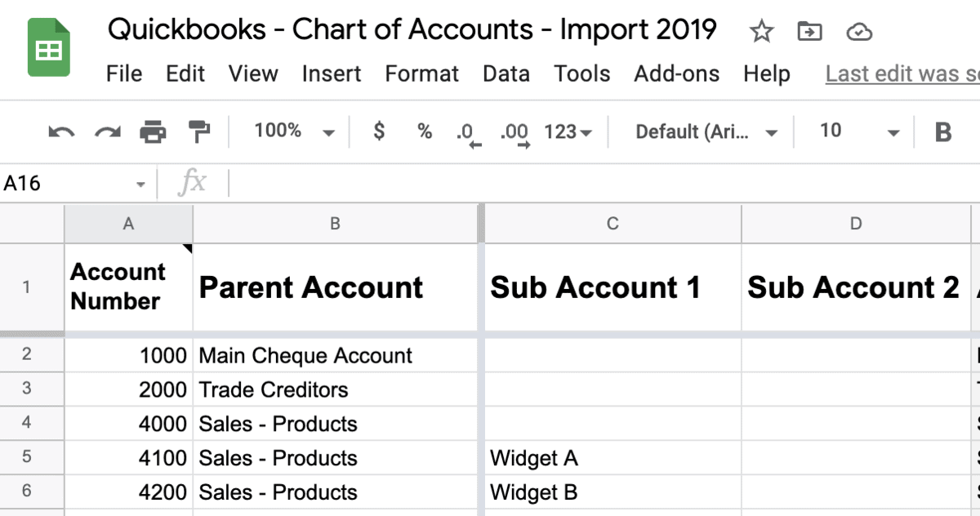Open the font size dropdown
The width and height of the screenshot is (980, 516).
tap(853, 131)
